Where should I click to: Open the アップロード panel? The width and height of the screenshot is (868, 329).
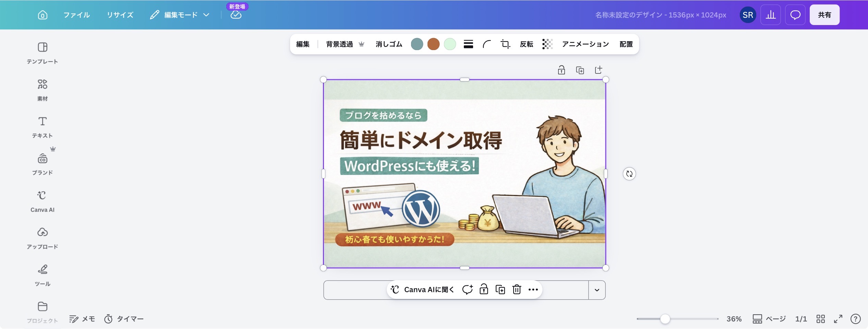coord(43,238)
